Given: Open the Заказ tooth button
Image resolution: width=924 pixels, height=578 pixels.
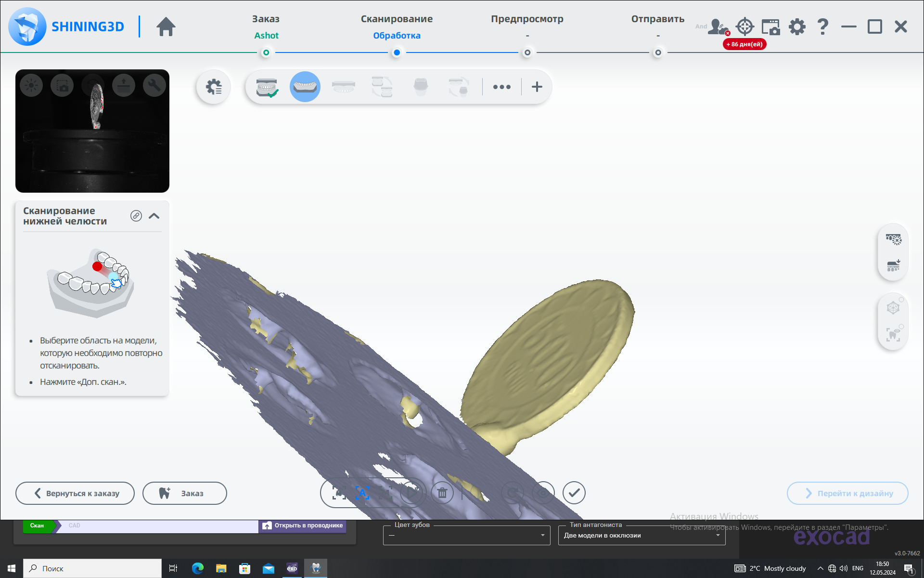Looking at the screenshot, I should (185, 493).
